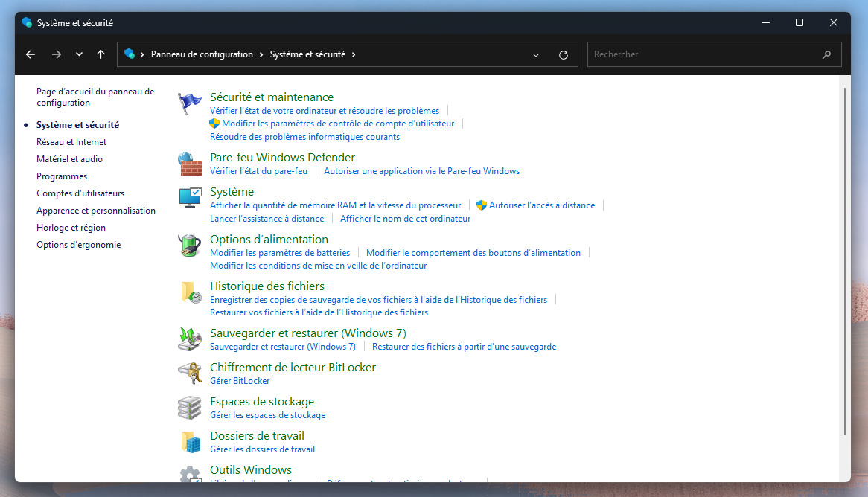Select Réseau et Internet in sidebar
Image resolution: width=868 pixels, height=497 pixels.
[x=71, y=142]
